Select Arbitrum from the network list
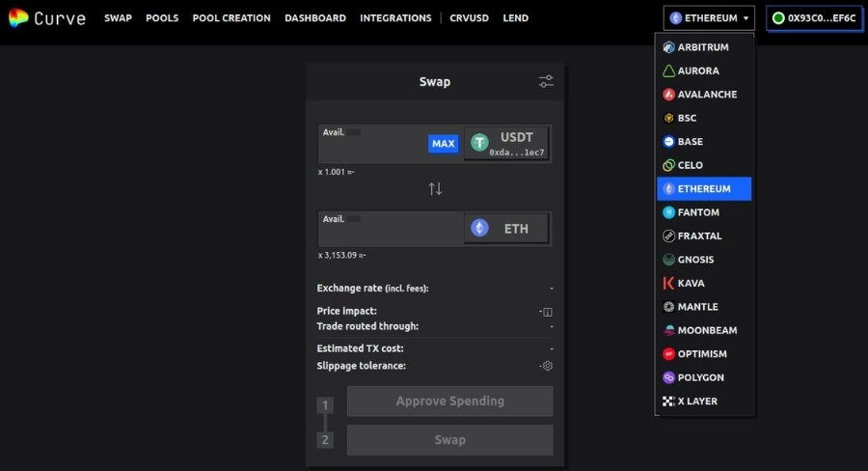Viewport: 868px width, 471px height. click(704, 47)
